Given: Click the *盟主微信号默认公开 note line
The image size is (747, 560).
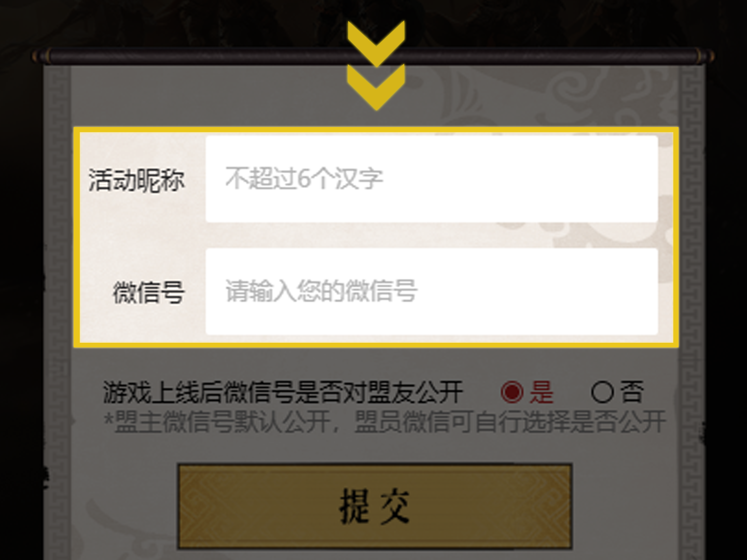Looking at the screenshot, I should (385, 422).
